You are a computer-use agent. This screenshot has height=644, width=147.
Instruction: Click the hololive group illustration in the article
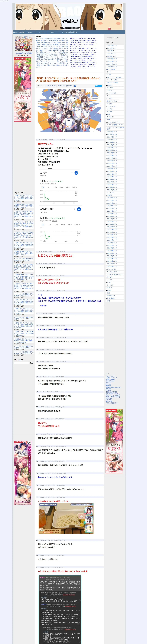(x=69, y=111)
